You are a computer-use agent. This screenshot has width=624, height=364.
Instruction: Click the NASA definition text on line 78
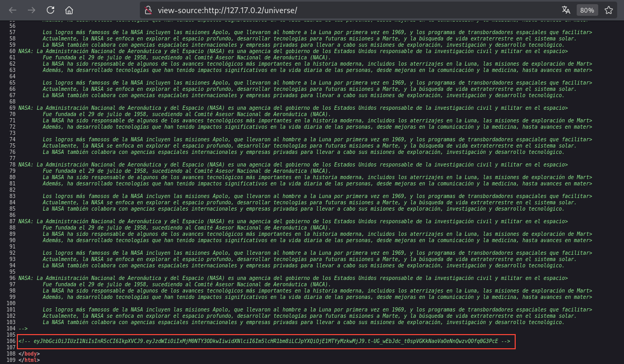[x=293, y=165]
